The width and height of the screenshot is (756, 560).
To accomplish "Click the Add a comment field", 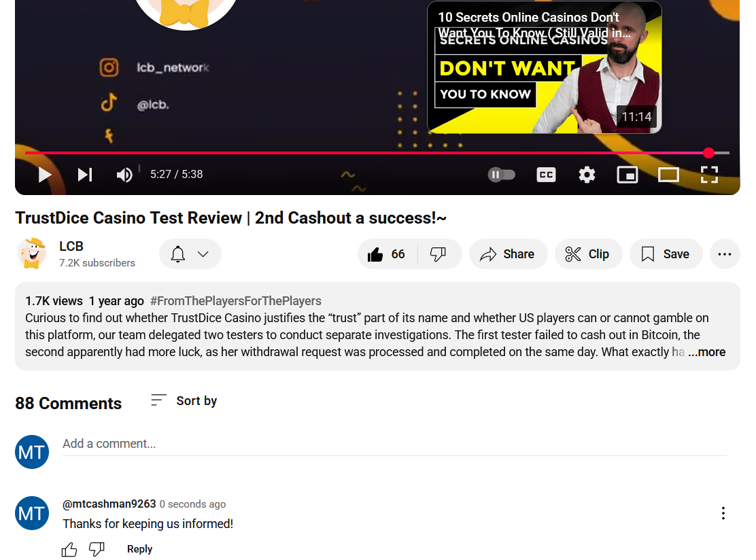I will (394, 444).
